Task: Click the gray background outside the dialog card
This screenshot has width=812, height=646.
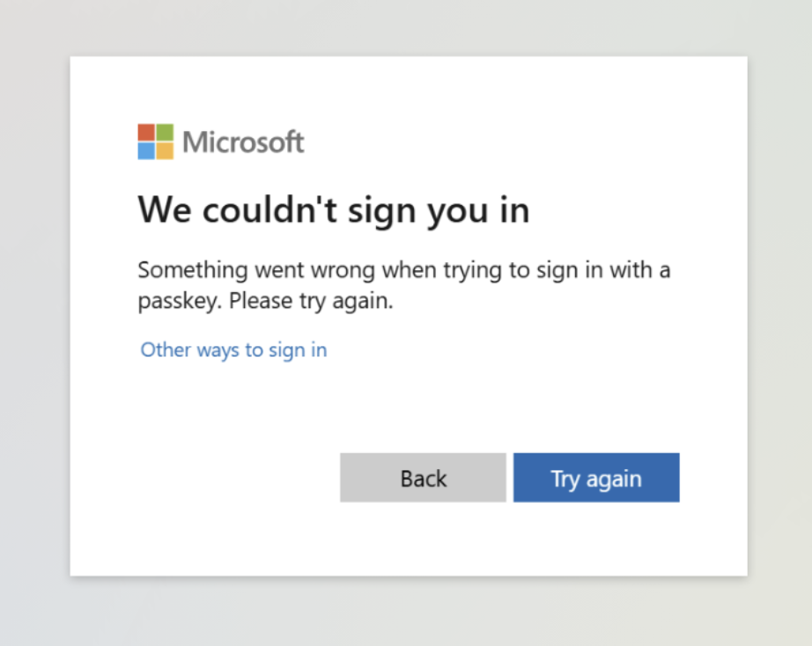Action: point(35,352)
